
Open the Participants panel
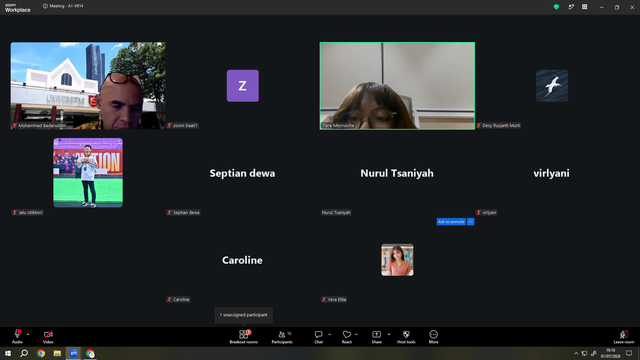(282, 337)
